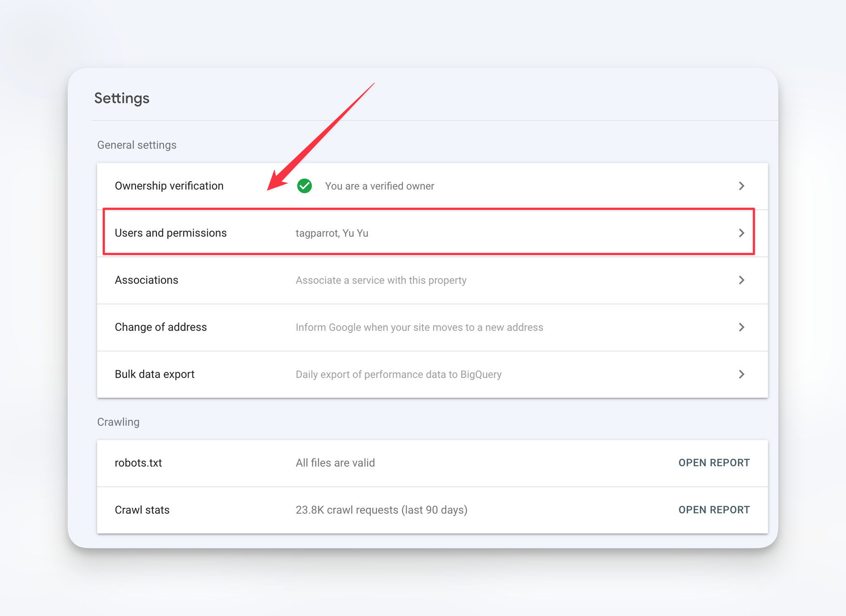Select the Crawl stats row label
This screenshot has width=846, height=616.
(x=142, y=510)
